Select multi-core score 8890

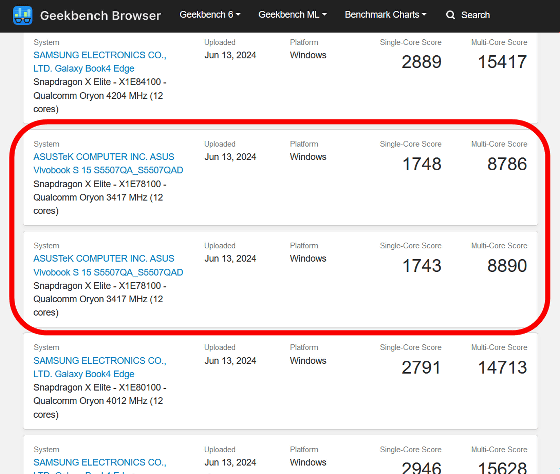pyautogui.click(x=507, y=266)
